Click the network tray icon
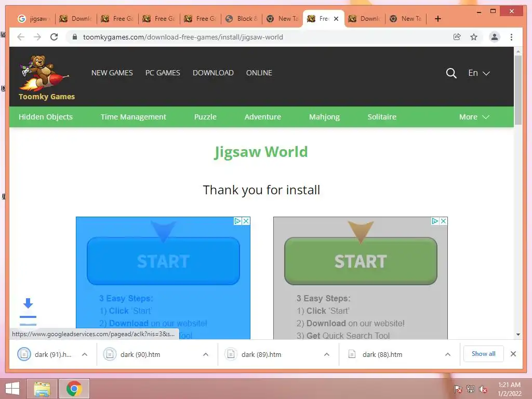This screenshot has height=399, width=532. (471, 389)
